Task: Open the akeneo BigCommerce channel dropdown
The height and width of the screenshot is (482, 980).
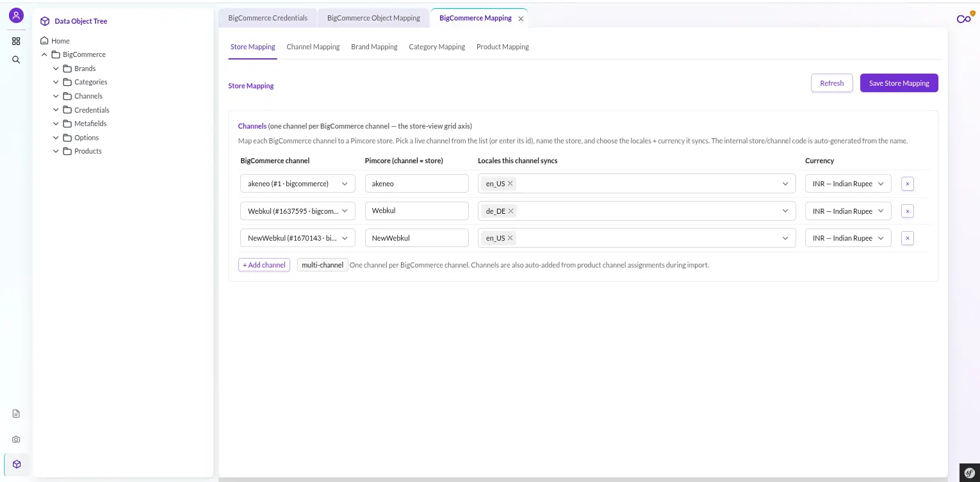Action: pos(298,184)
